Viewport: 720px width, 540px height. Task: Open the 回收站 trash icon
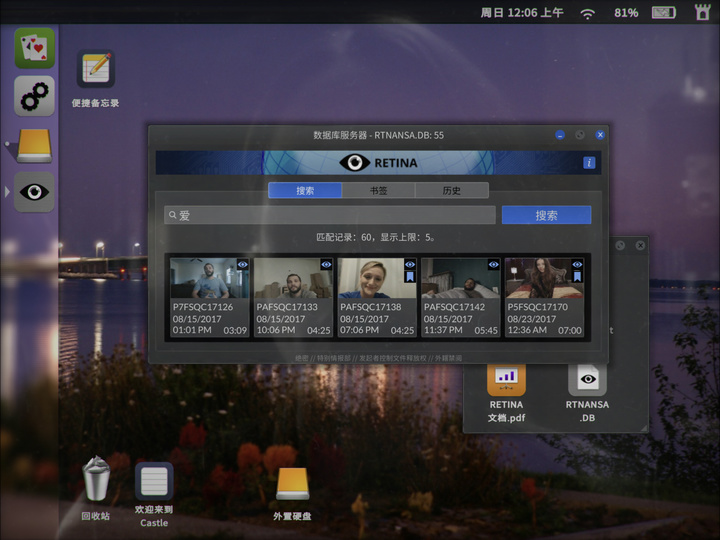tap(96, 478)
